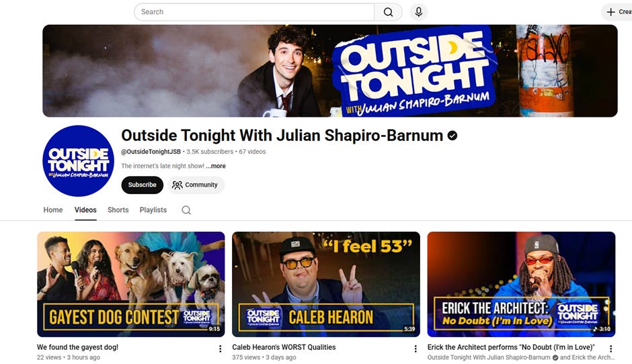
Task: Click the 3:10 music duration badge
Action: point(602,329)
